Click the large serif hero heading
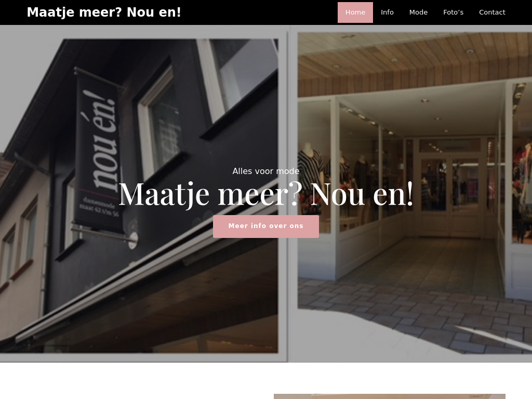532x399 pixels. (x=265, y=194)
